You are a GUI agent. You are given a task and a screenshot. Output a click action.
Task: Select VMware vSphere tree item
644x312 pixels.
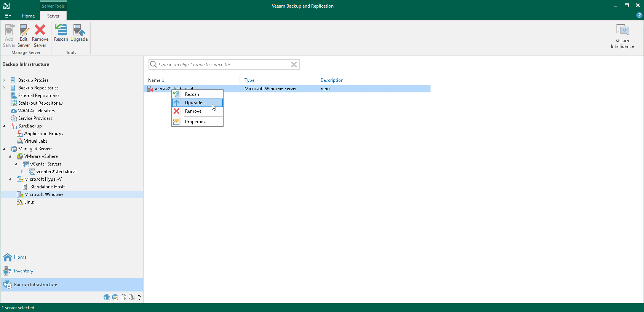[41, 156]
